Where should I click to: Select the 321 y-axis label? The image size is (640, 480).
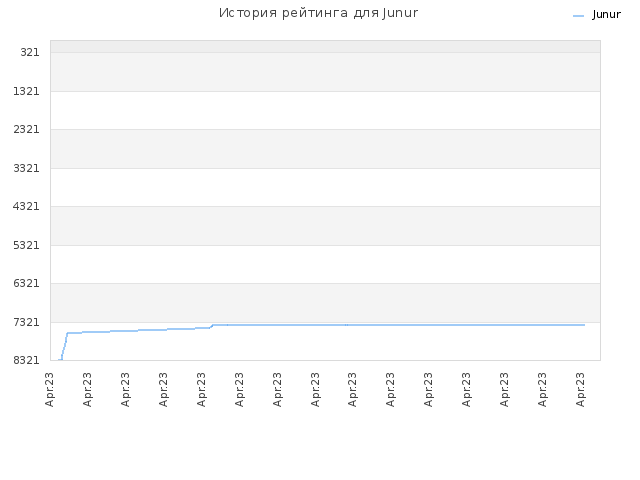click(x=30, y=52)
